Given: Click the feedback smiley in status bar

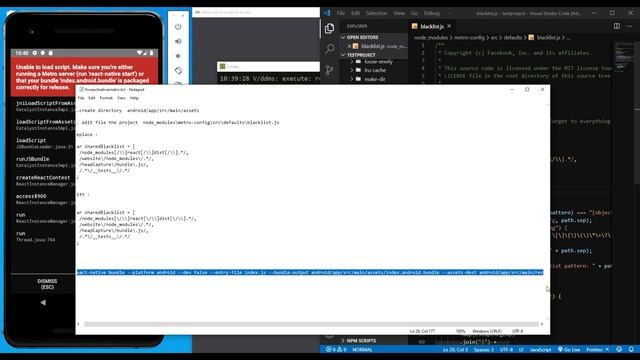Looking at the screenshot, I should (620, 349).
